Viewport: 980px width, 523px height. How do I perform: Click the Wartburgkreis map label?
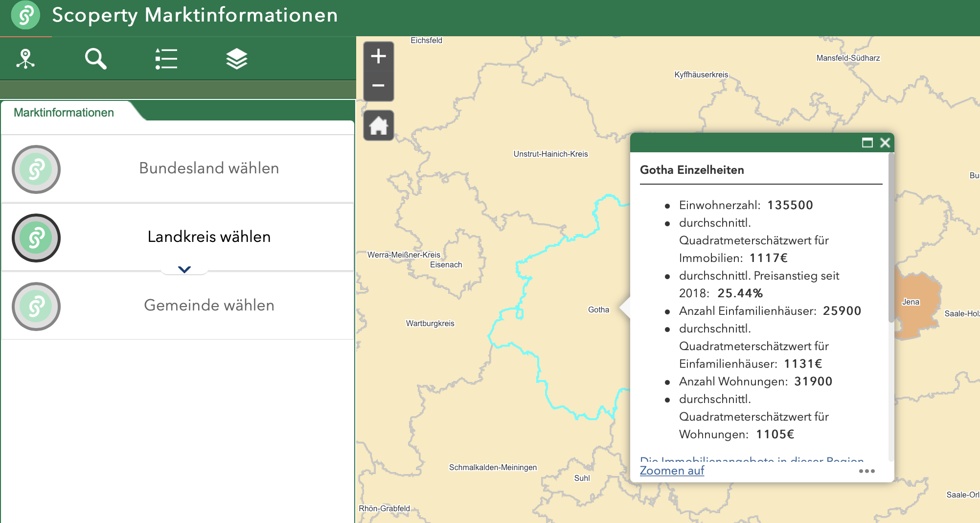(430, 323)
